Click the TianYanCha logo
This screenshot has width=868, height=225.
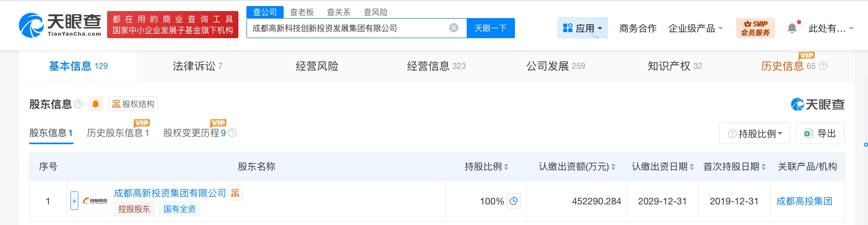tap(60, 25)
